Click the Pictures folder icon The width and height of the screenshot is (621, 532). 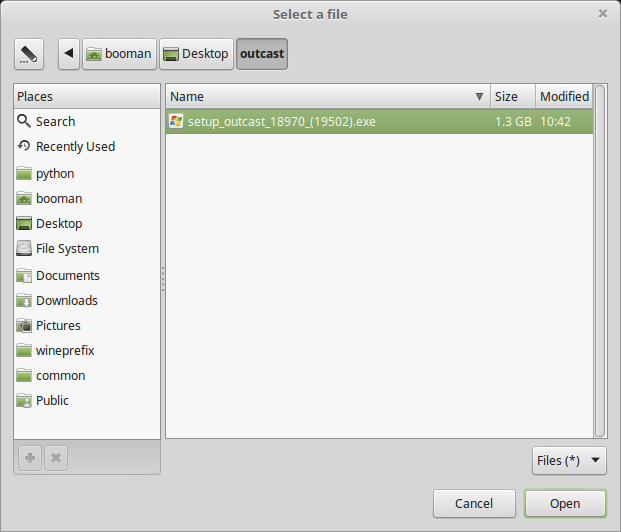tap(24, 326)
